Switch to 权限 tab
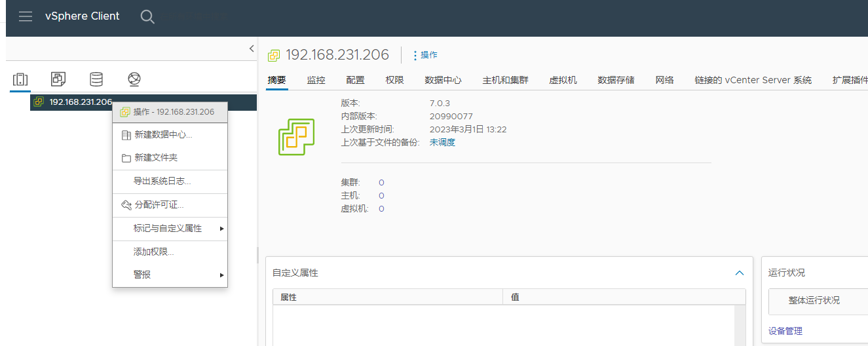 point(394,80)
